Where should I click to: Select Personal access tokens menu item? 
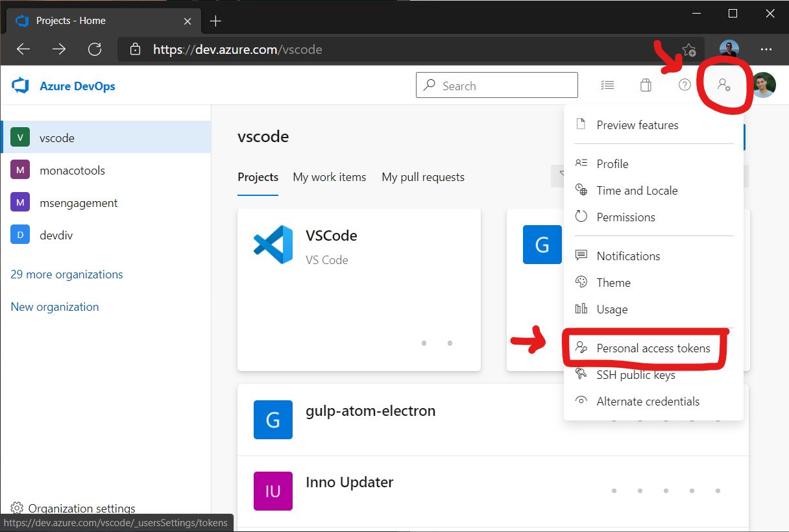(653, 348)
